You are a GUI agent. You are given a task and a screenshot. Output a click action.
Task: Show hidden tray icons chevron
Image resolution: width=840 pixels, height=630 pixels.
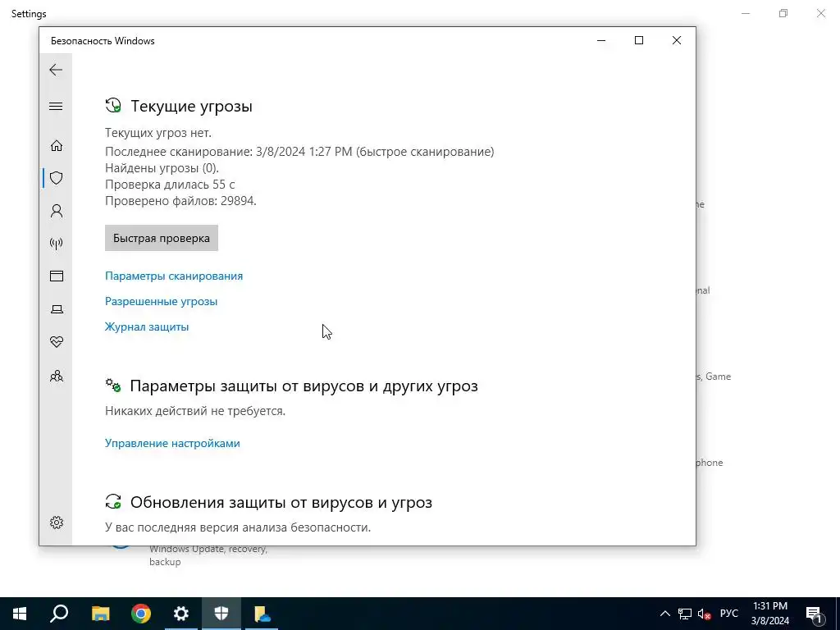click(x=664, y=614)
